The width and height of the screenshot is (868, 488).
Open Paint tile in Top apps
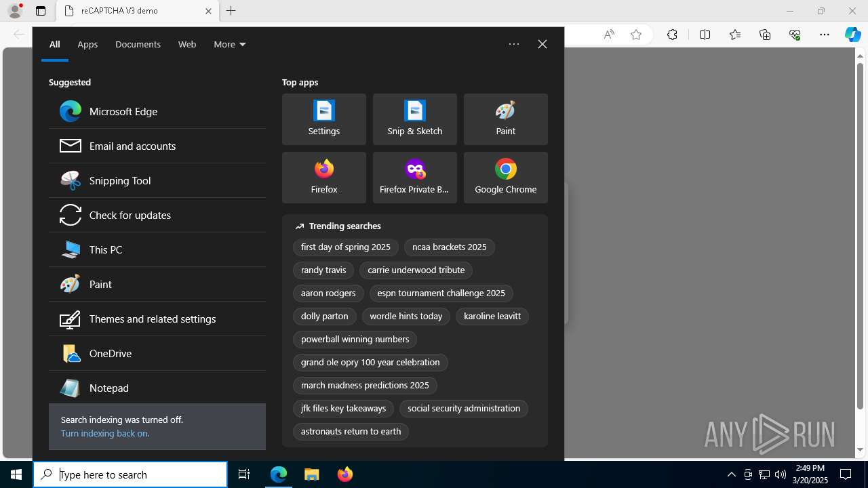(x=506, y=119)
